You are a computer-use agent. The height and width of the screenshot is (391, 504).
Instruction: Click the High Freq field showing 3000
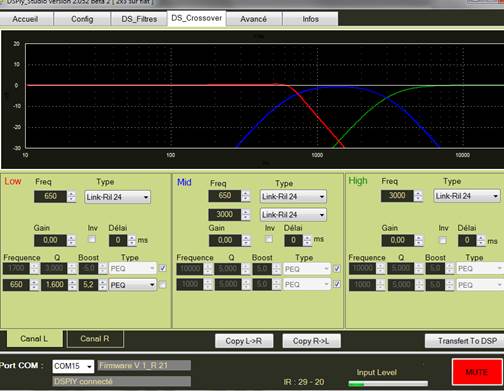coord(397,195)
